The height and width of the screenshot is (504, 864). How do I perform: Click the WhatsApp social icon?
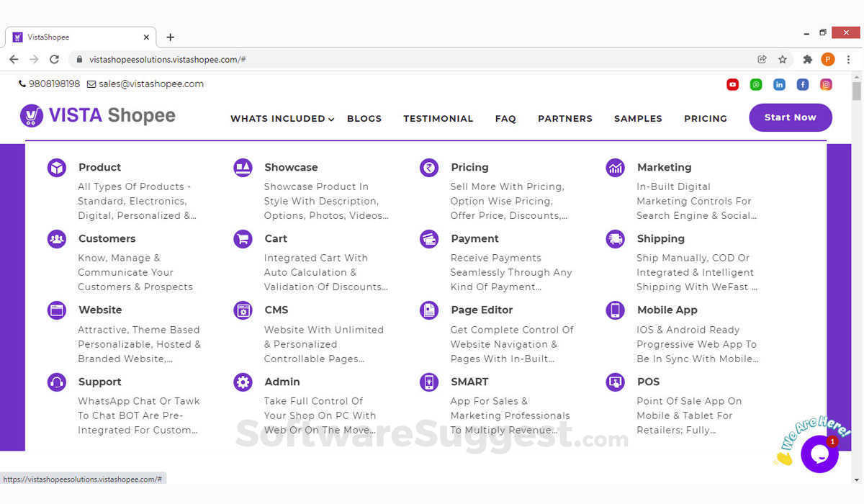point(756,84)
